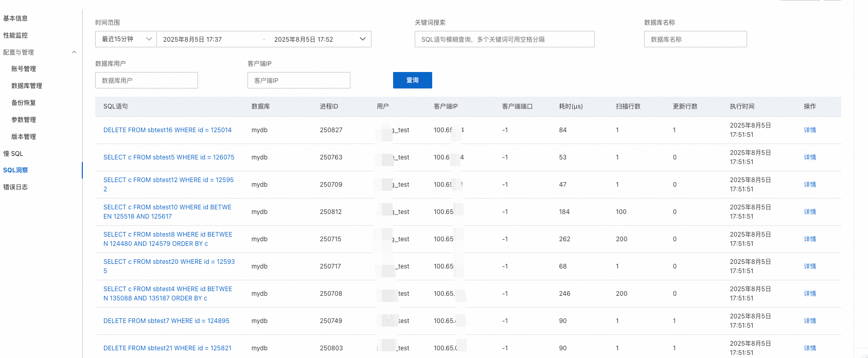Select the SQL洞察 sidebar item
868x358 pixels.
pyautogui.click(x=16, y=170)
